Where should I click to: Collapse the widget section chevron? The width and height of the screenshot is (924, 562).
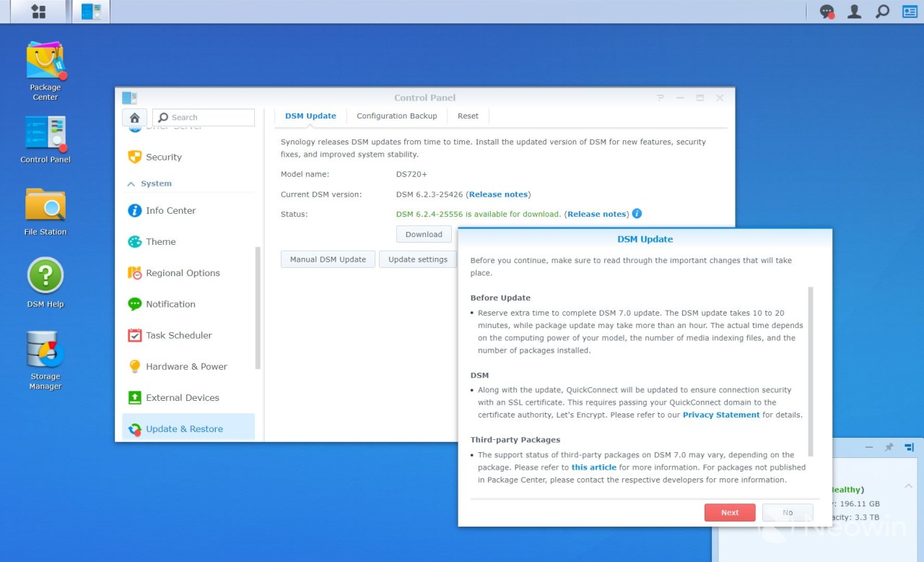tap(909, 486)
